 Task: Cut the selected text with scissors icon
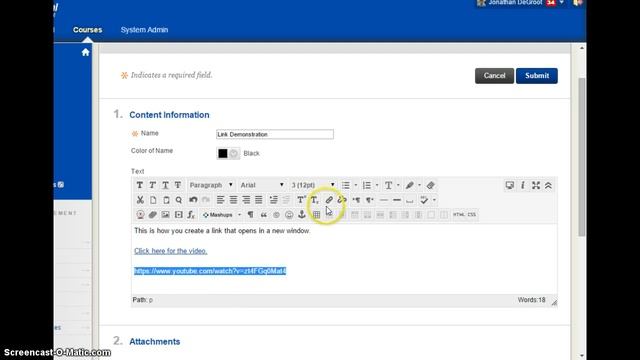[x=140, y=200]
